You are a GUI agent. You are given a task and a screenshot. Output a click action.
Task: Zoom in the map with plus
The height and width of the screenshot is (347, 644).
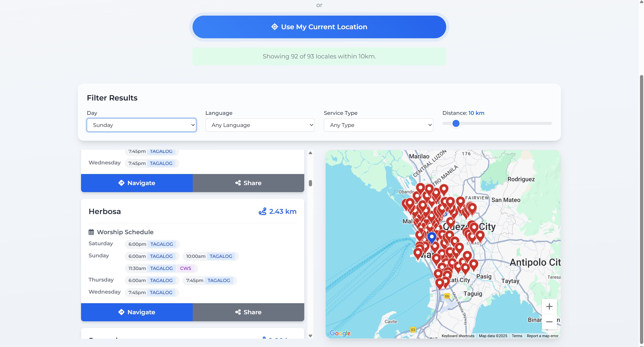pos(549,306)
